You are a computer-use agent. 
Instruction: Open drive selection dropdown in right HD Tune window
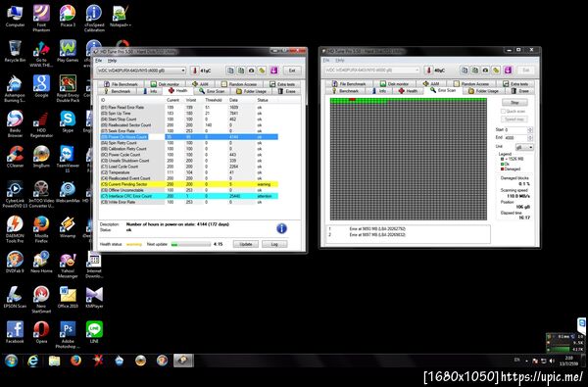[x=372, y=70]
